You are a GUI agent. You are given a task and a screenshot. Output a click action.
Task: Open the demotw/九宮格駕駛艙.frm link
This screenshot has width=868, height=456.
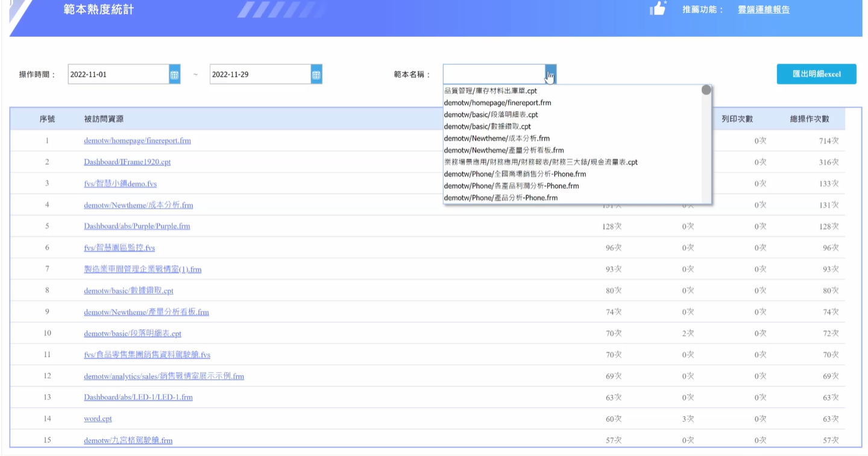click(128, 440)
